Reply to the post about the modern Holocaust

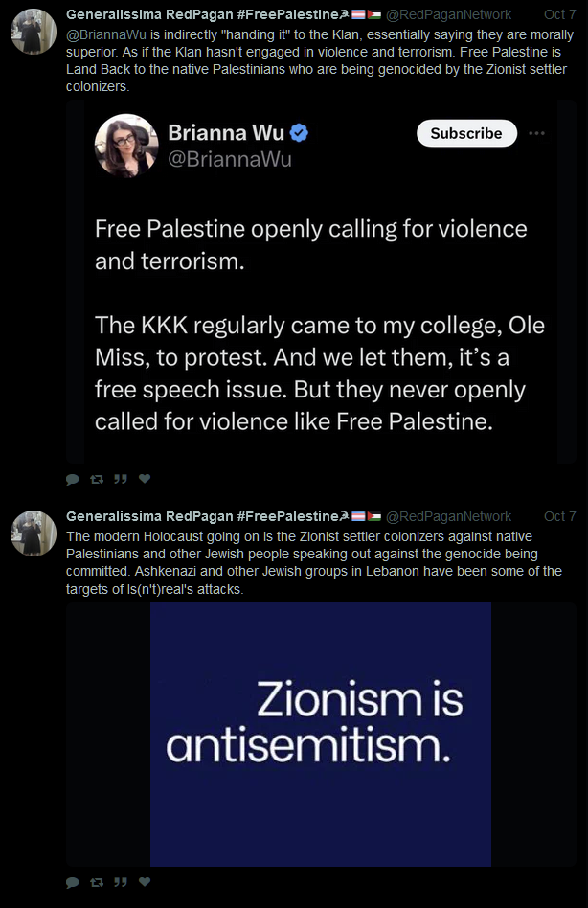(73, 882)
